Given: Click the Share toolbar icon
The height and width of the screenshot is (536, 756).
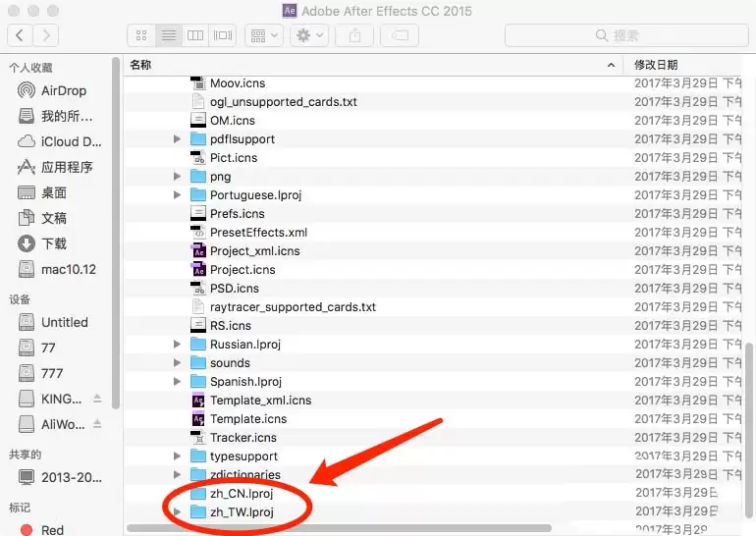Looking at the screenshot, I should (x=354, y=35).
